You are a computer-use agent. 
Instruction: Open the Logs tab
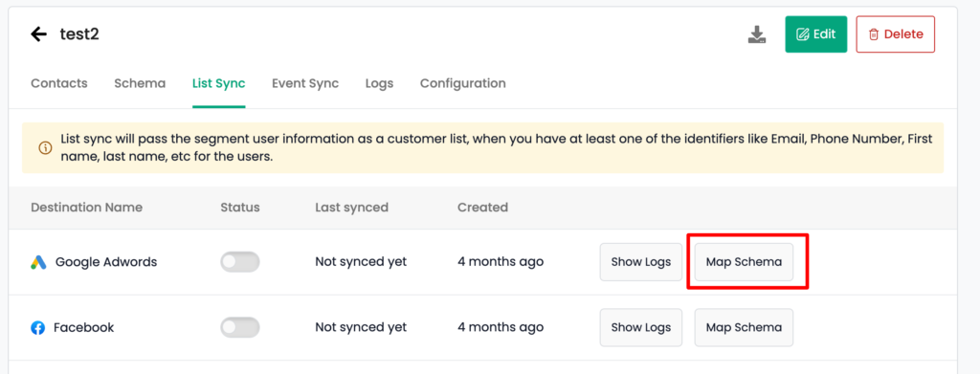tap(379, 83)
